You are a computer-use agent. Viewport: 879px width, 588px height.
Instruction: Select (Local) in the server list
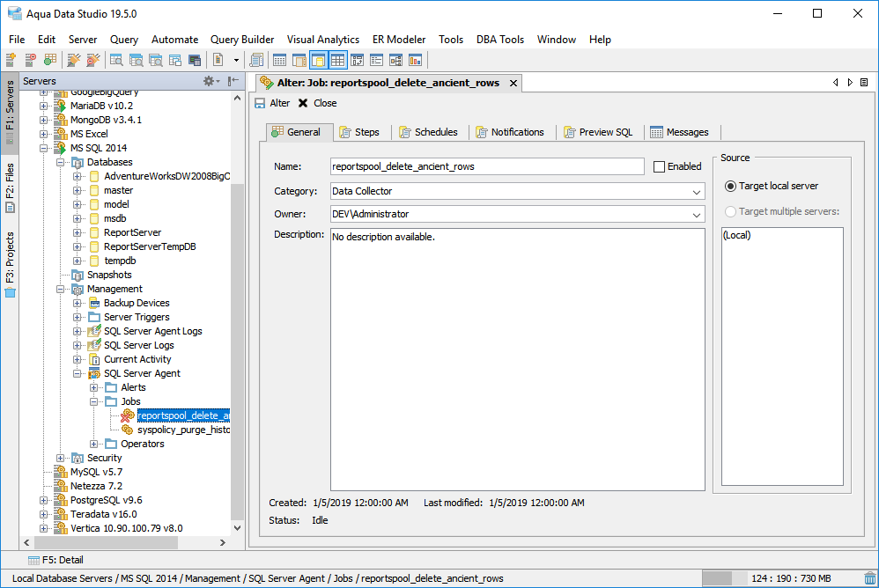737,235
